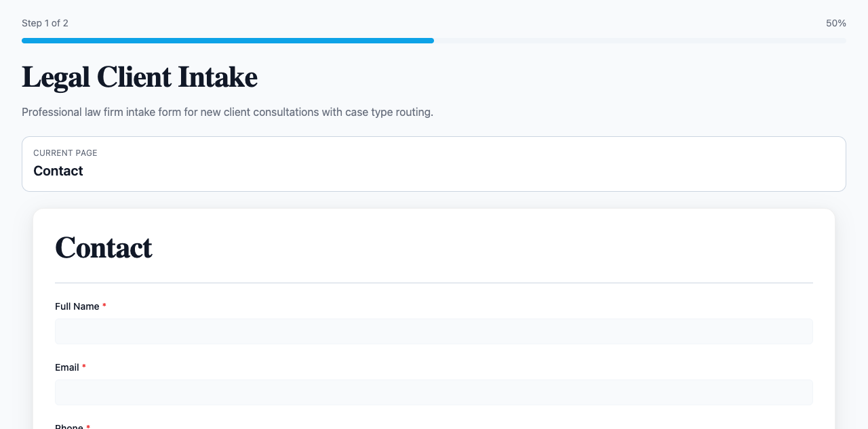
Task: Click the "Legal Client Intake" page title
Action: [140, 77]
